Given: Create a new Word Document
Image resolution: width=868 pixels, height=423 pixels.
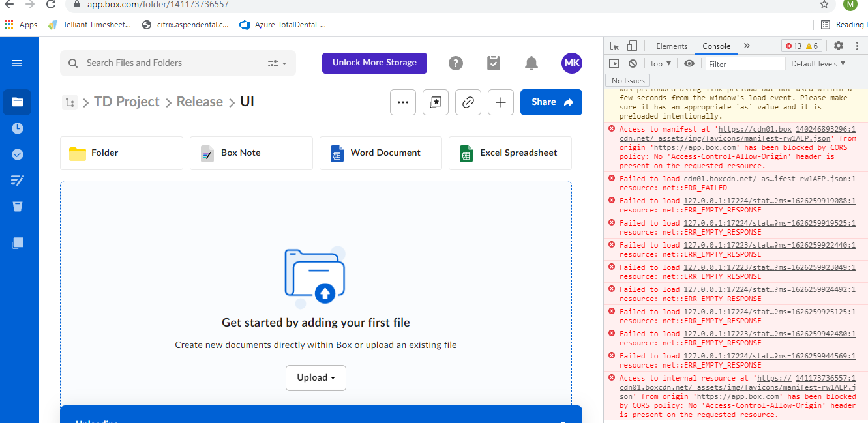Looking at the screenshot, I should coord(381,153).
